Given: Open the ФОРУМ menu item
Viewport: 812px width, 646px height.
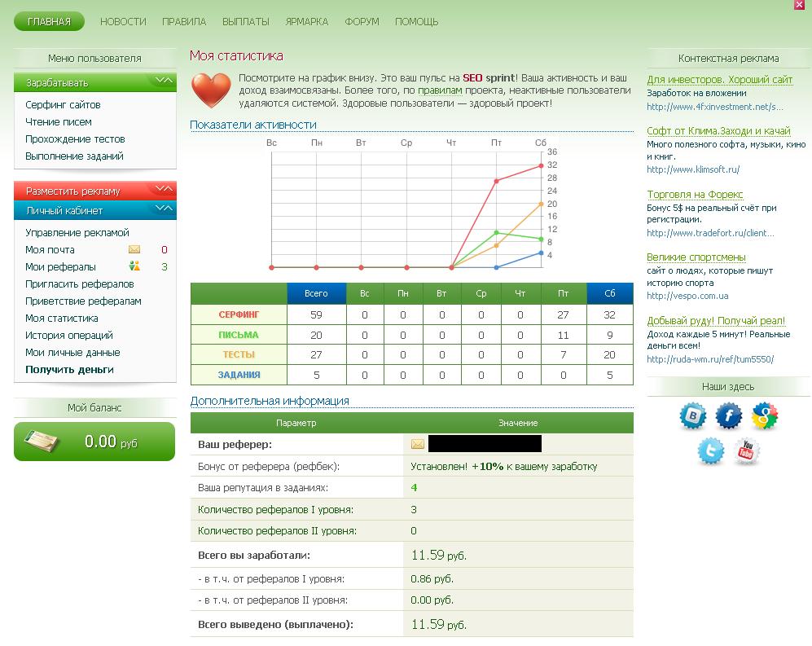Looking at the screenshot, I should (x=362, y=22).
